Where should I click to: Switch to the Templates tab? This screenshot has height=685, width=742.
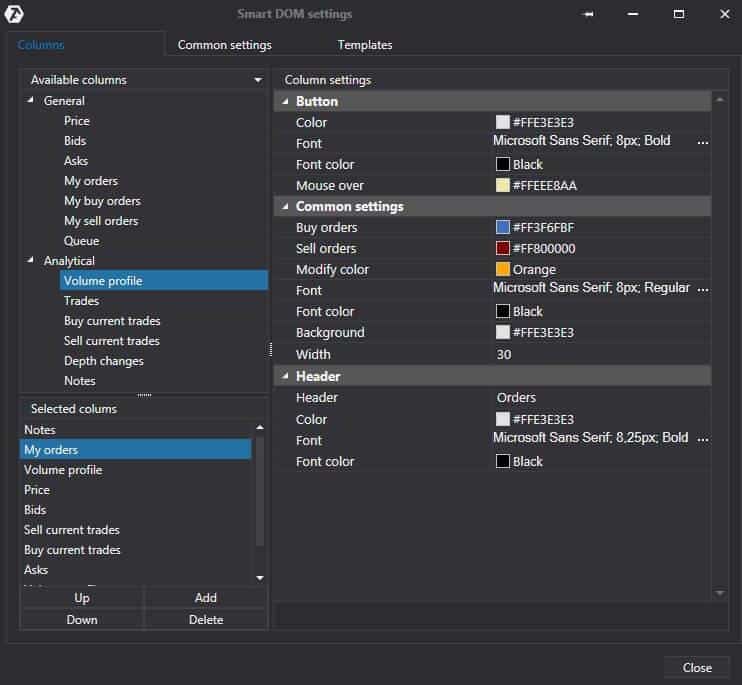click(364, 45)
